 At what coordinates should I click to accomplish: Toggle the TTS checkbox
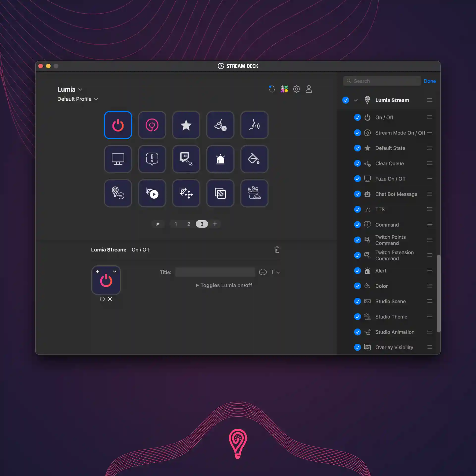[357, 210]
